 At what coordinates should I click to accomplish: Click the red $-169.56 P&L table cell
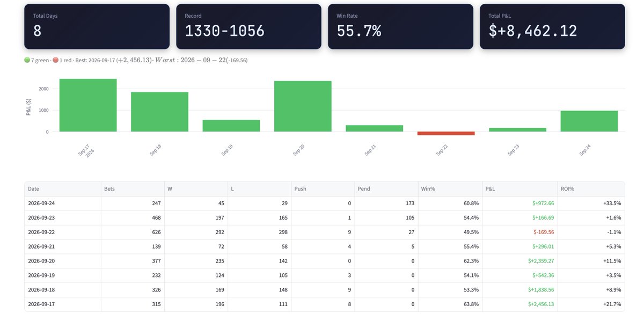point(520,232)
